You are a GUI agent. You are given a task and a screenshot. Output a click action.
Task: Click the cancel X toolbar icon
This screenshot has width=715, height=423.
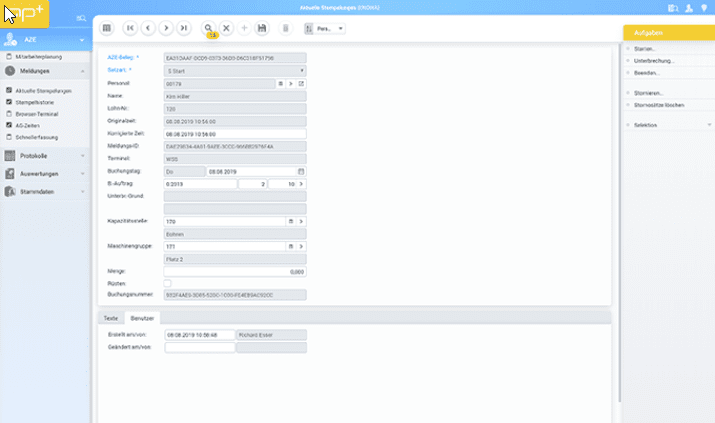(x=227, y=29)
